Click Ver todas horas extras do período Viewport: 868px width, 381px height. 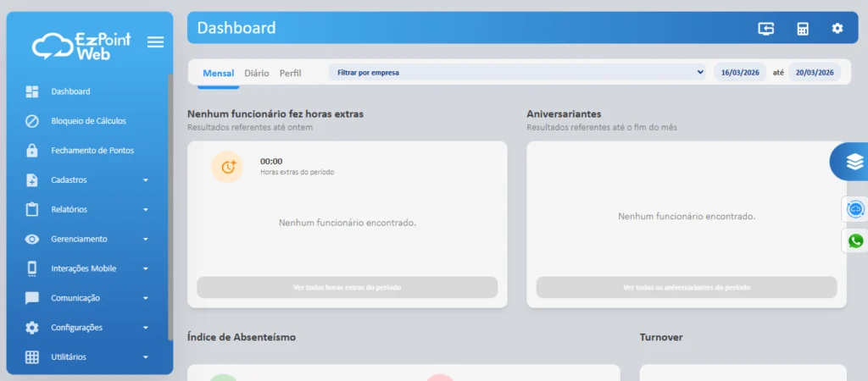point(347,288)
